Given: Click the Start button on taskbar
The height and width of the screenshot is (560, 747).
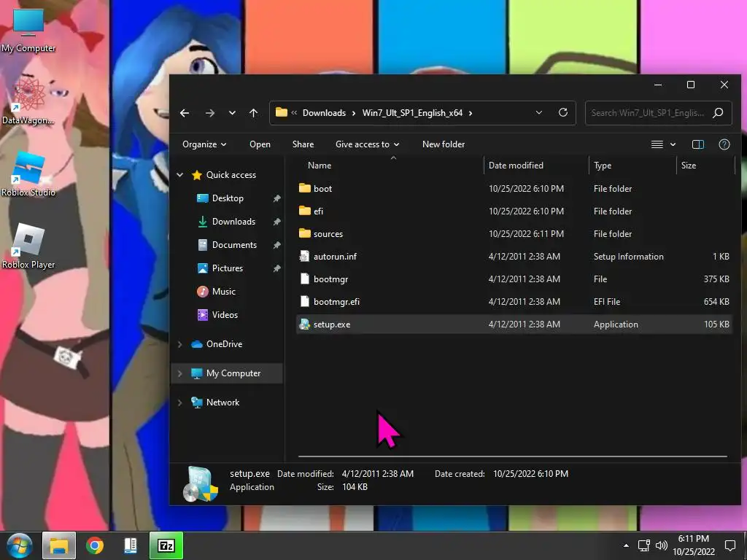Looking at the screenshot, I should click(19, 545).
